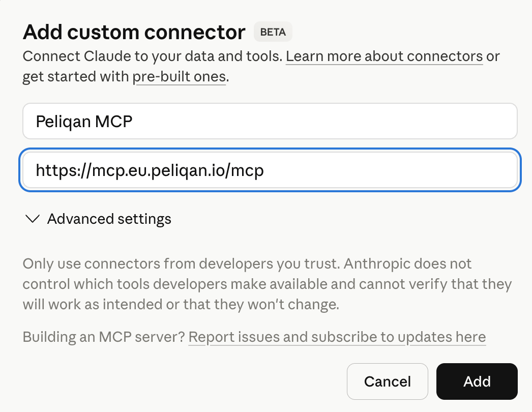The height and width of the screenshot is (412, 532).
Task: Focus the Peliqan MCP name field
Action: coord(270,121)
